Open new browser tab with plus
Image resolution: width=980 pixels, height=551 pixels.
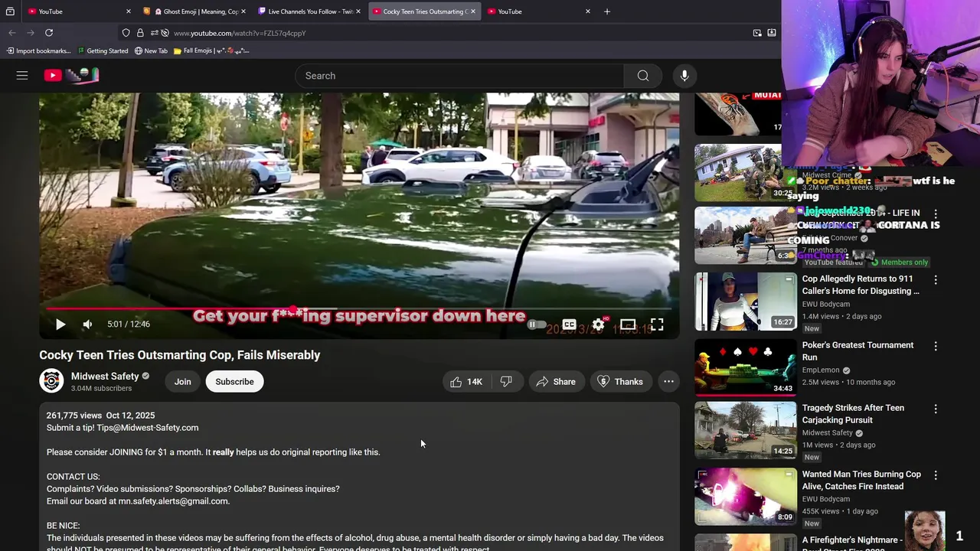pyautogui.click(x=607, y=11)
